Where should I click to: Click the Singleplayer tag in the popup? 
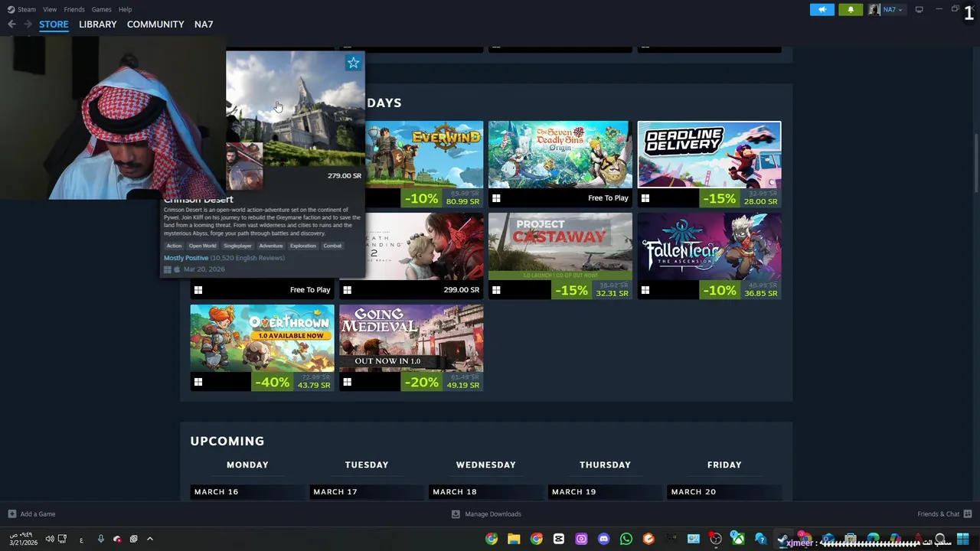tap(237, 246)
